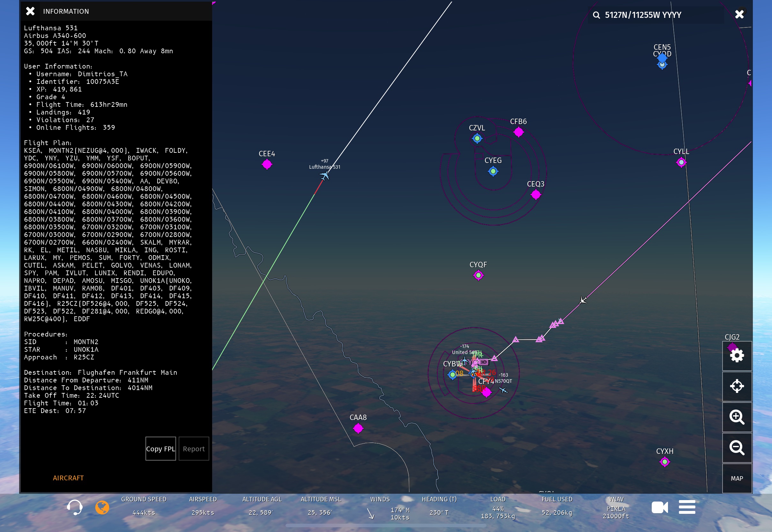Open the camera view icon
772x532 pixels.
pyautogui.click(x=659, y=507)
